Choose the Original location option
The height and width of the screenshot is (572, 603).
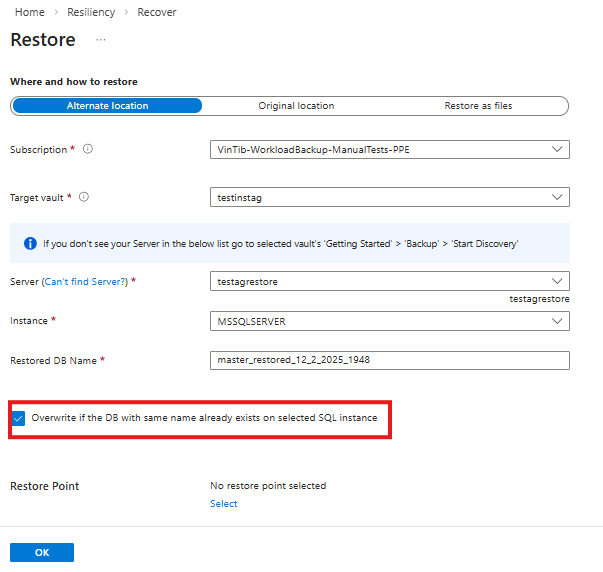[296, 106]
